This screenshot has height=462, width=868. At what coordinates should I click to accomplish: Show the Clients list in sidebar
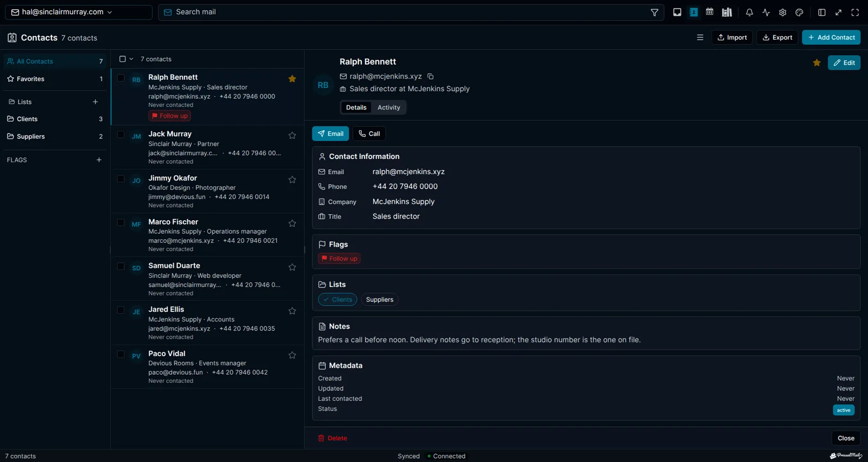55,119
